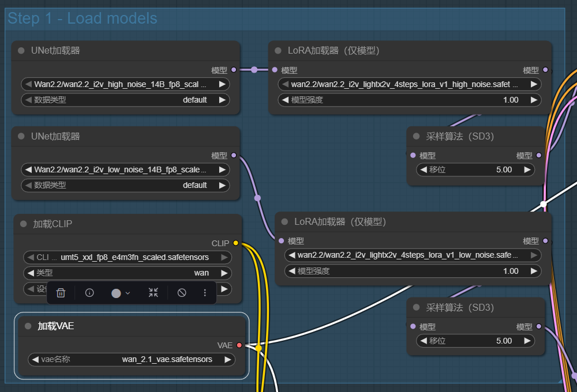Delete the selected node using the trash icon
This screenshot has height=392, width=577.
pyautogui.click(x=61, y=293)
